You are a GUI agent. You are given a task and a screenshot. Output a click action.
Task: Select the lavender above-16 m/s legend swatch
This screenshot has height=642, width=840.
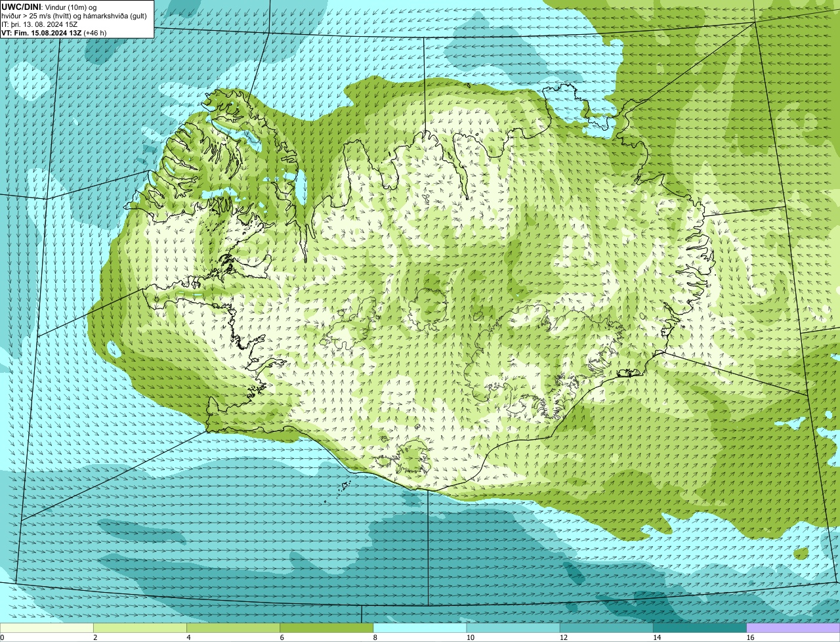[x=793, y=628]
